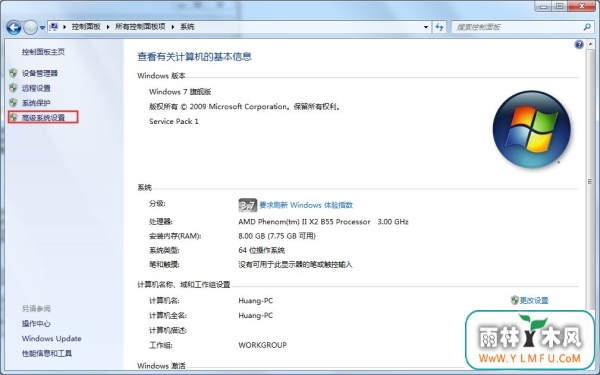Click the Control Panel icon in address bar

[54, 27]
